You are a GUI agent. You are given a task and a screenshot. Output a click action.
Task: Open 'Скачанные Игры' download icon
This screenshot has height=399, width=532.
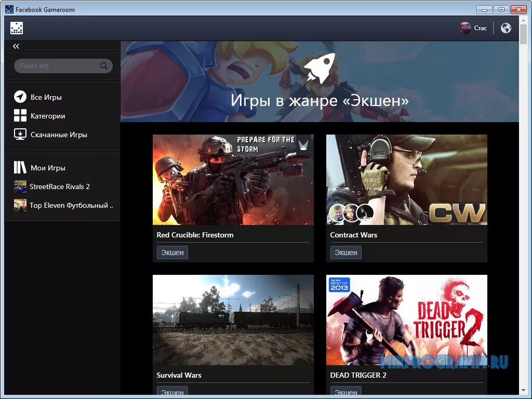coord(20,134)
